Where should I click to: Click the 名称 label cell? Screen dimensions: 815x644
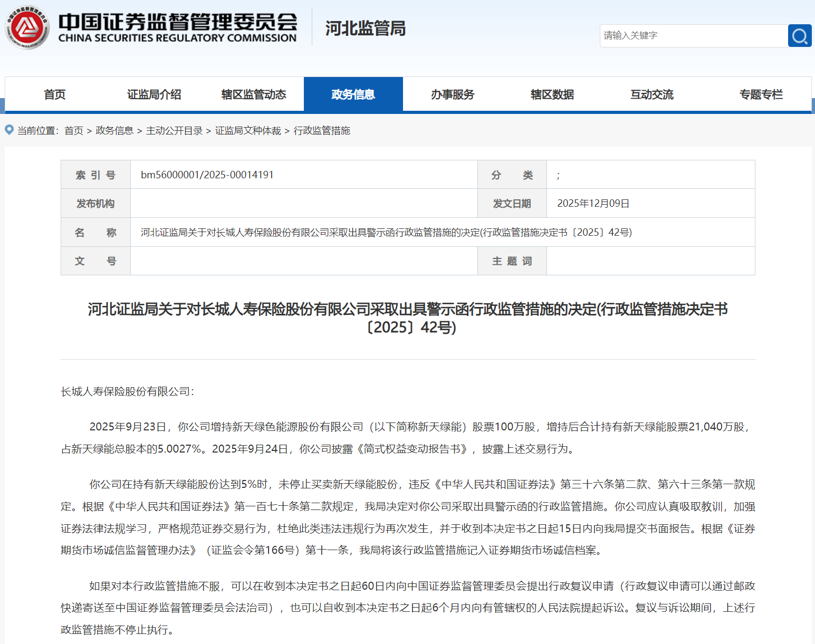[x=95, y=232]
